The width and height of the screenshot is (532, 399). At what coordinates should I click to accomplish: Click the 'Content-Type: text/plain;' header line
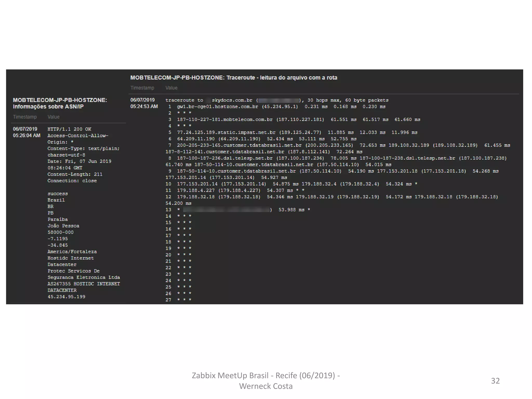(84, 149)
